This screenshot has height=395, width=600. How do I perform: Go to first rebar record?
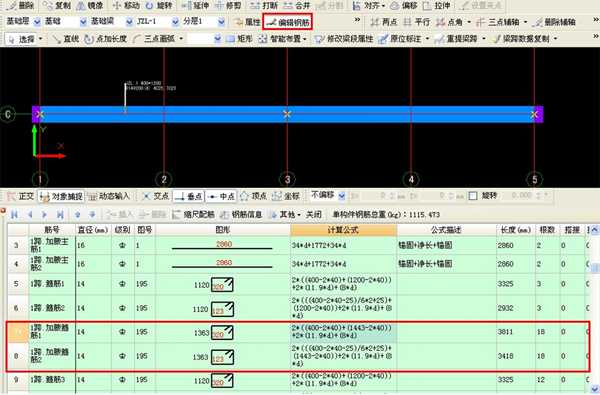[x=15, y=214]
